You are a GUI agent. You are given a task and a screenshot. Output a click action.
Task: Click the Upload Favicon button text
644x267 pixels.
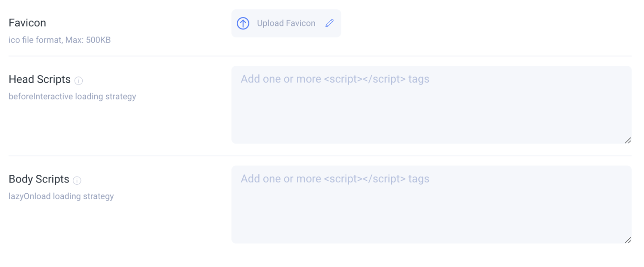(286, 23)
